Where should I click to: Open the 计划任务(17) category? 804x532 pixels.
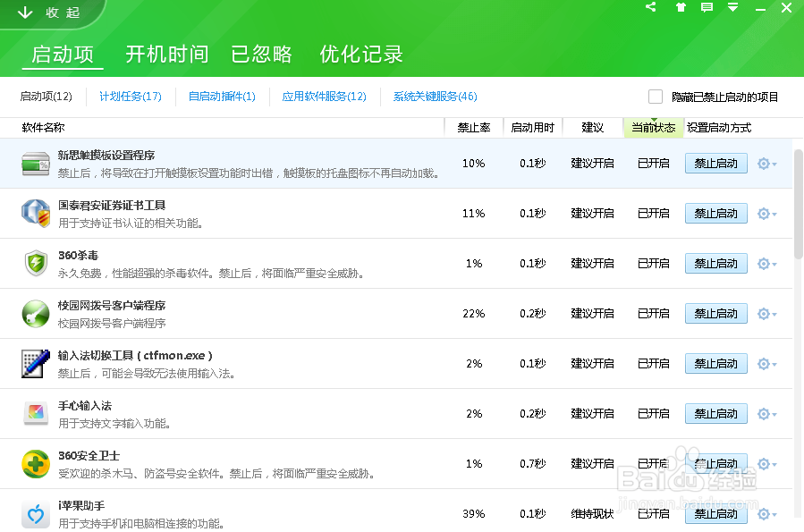(x=130, y=97)
